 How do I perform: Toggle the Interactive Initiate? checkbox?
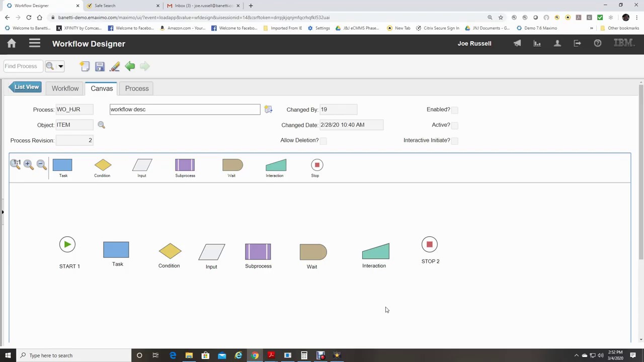click(x=455, y=141)
